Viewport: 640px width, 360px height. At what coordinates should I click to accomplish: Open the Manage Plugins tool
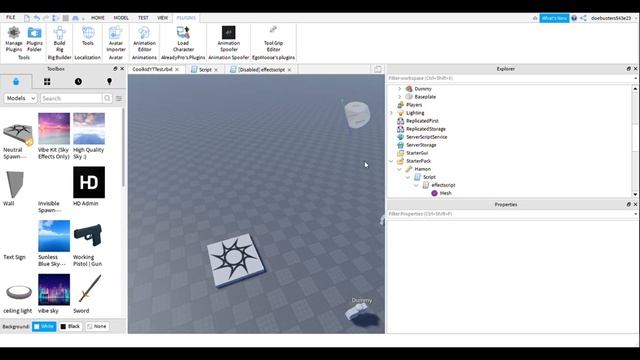tap(14, 39)
